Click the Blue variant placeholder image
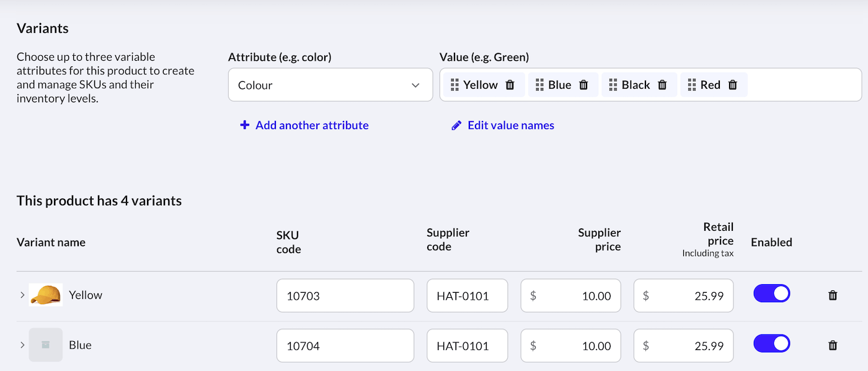Viewport: 868px width, 371px height. pyautogui.click(x=46, y=345)
